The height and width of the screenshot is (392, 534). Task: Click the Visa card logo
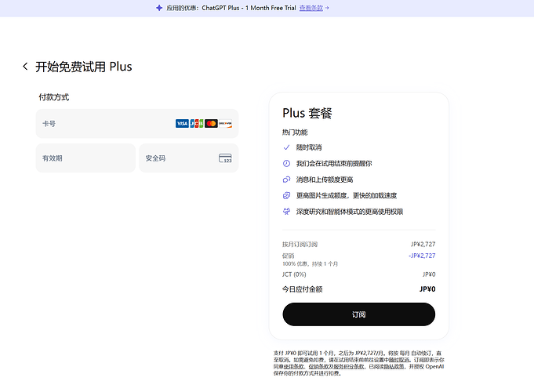(182, 123)
